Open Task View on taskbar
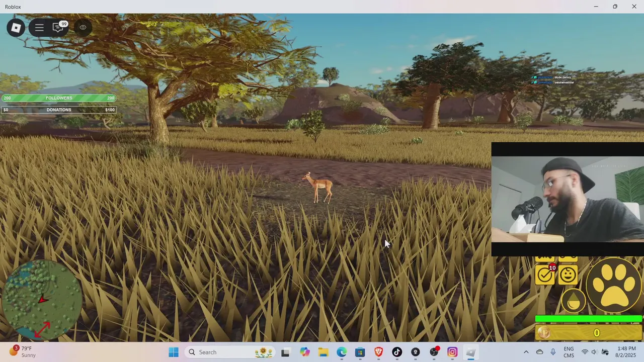The width and height of the screenshot is (644, 362). click(x=285, y=352)
